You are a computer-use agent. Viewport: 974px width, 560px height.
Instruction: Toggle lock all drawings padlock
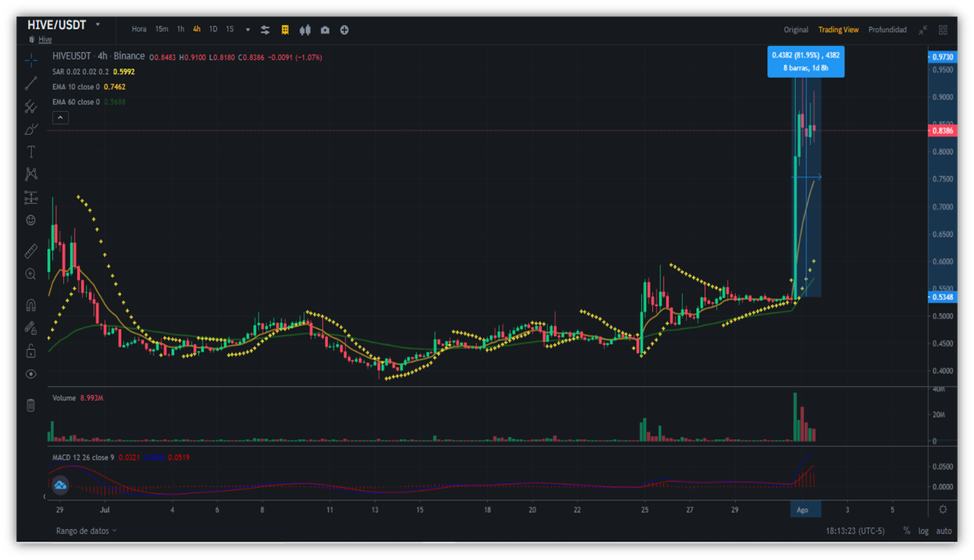[31, 351]
